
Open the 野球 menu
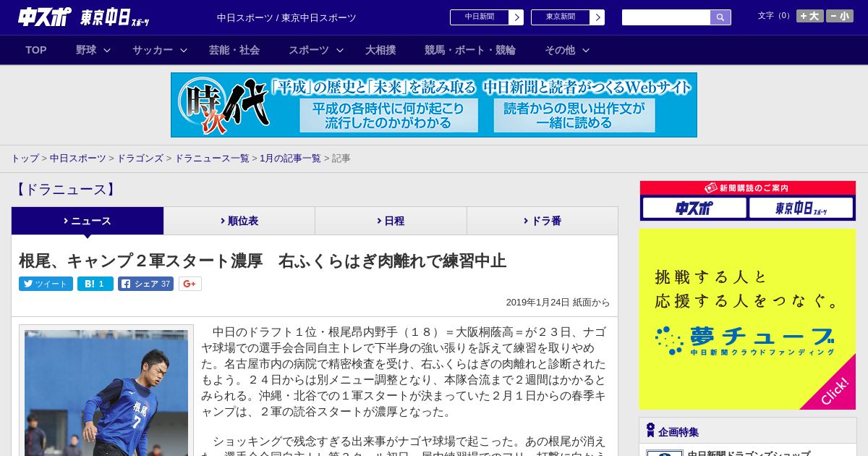pos(86,50)
